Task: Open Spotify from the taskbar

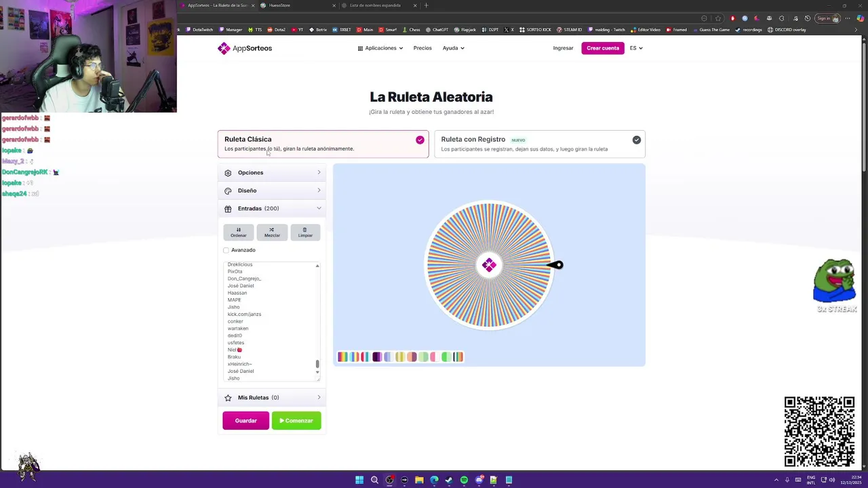Action: 464,480
